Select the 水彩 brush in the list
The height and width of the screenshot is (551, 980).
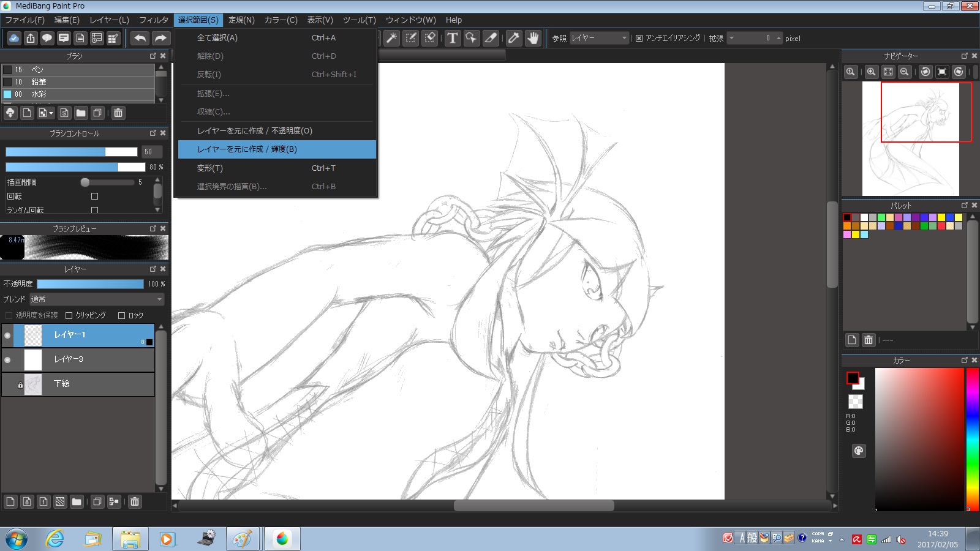coord(39,94)
